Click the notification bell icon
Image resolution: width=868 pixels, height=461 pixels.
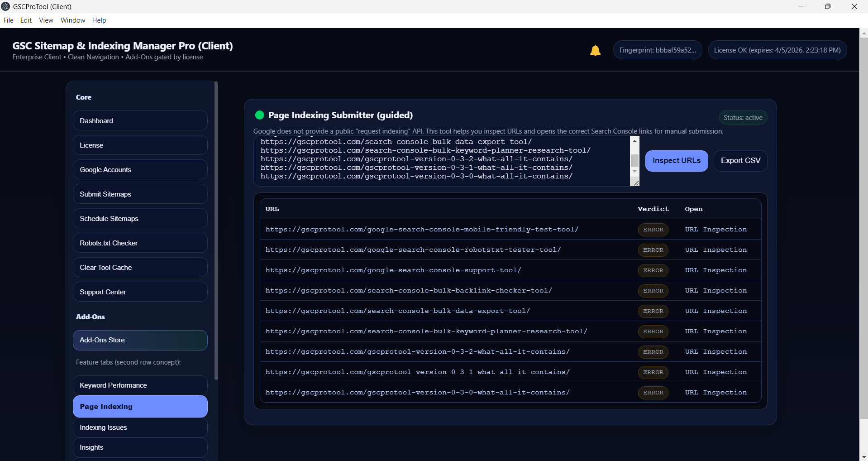click(x=595, y=50)
